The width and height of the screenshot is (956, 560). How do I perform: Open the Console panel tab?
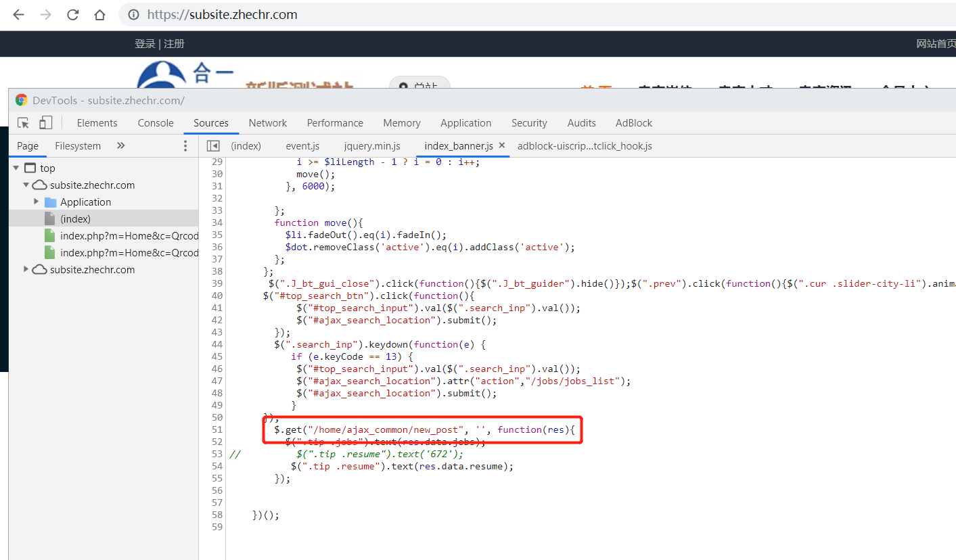coord(156,123)
